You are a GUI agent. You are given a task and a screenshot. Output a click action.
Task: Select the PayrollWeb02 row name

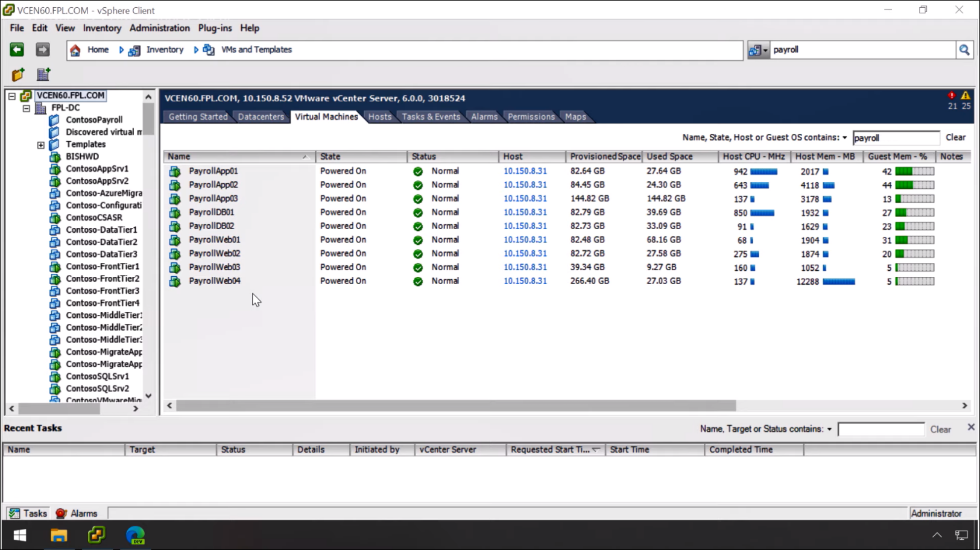pyautogui.click(x=214, y=254)
